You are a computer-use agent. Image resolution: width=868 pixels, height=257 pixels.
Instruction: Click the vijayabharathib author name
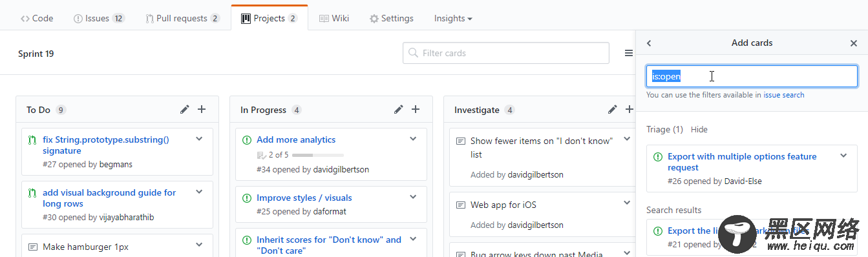click(x=126, y=217)
